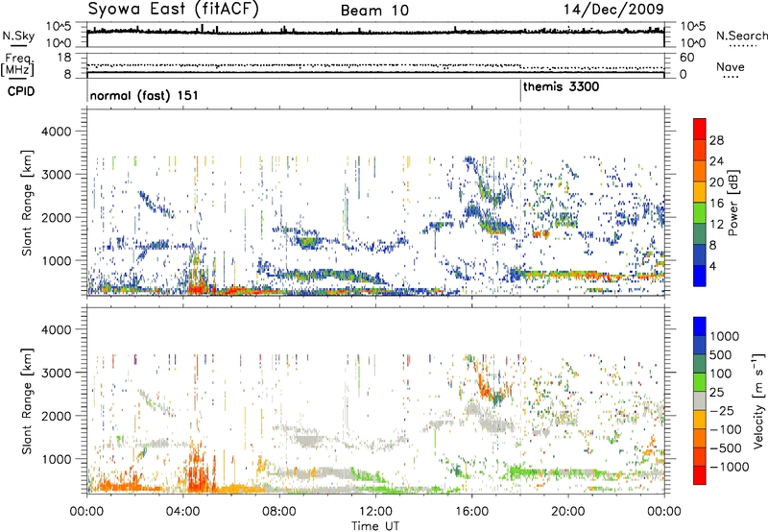The image size is (768, 532).
Task: Click the '16' label on Power colorbar
Action: [x=716, y=204]
